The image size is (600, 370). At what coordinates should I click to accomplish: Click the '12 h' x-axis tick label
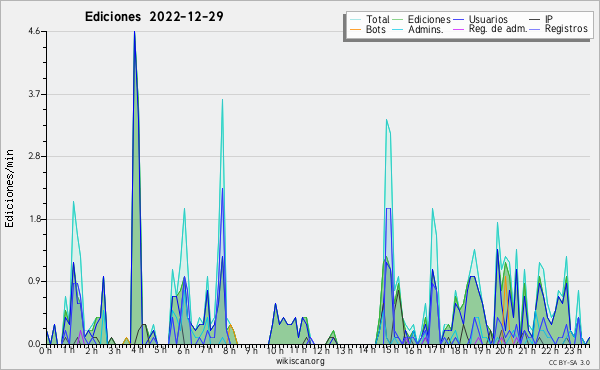pyautogui.click(x=321, y=350)
